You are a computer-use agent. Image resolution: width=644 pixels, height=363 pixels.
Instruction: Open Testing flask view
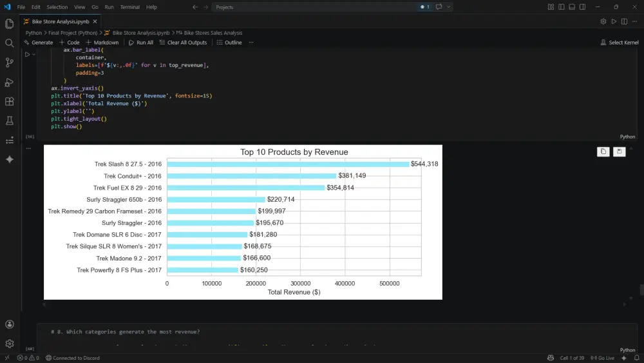[x=10, y=121]
